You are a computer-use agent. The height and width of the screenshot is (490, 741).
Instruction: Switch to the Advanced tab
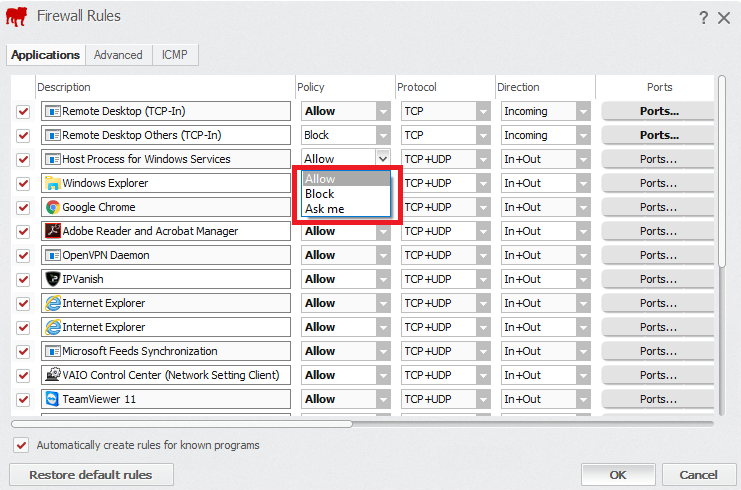pos(118,55)
